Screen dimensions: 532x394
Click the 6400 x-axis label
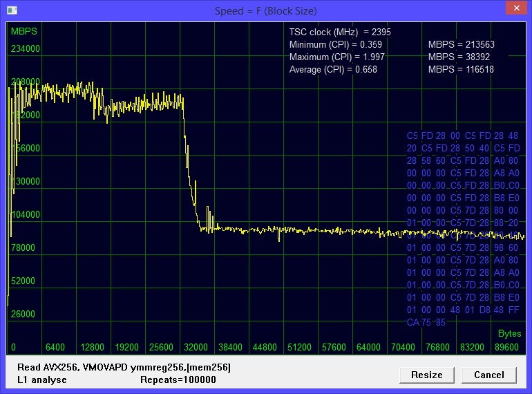[x=55, y=348]
